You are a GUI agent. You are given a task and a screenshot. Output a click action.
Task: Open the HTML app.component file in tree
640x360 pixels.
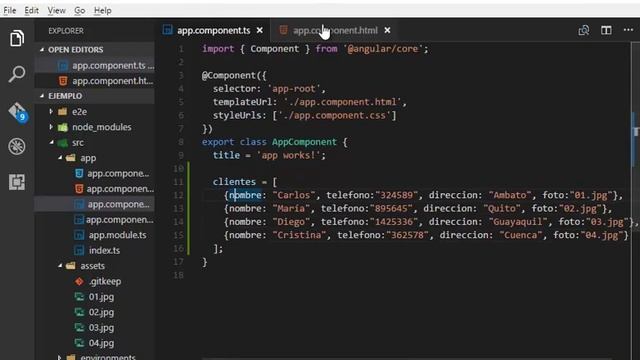point(94,189)
